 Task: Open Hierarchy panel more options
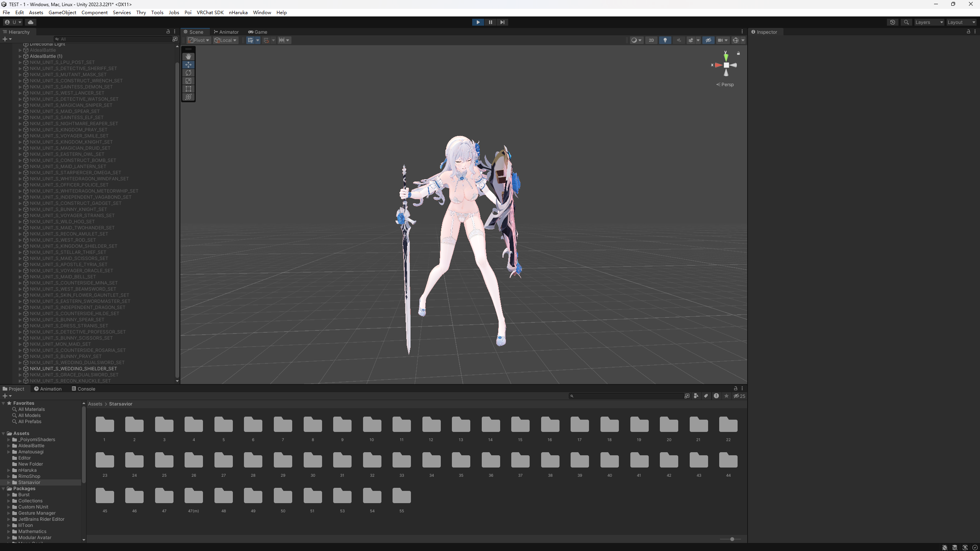tap(175, 32)
